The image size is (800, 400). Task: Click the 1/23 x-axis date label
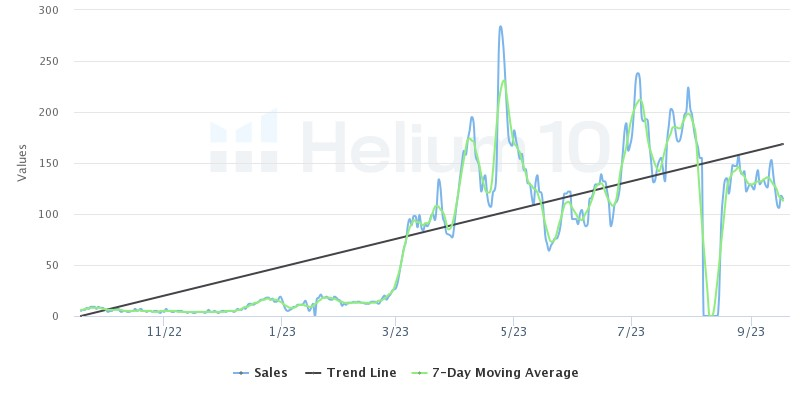[282, 332]
